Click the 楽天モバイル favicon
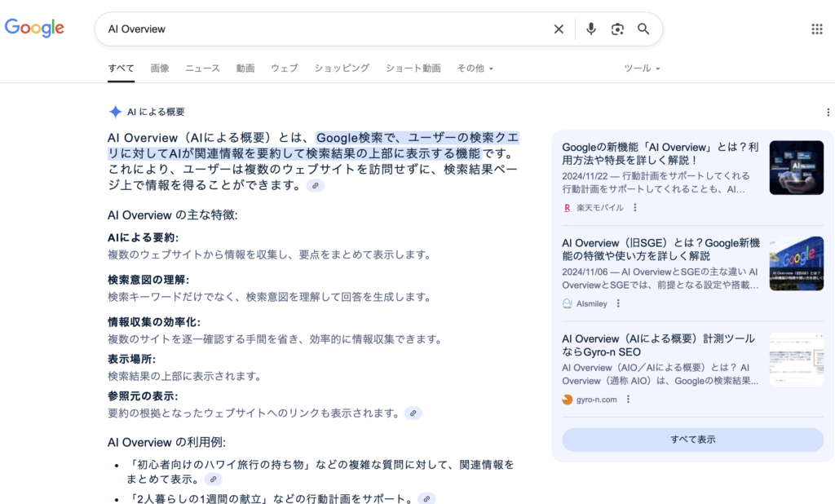This screenshot has width=835, height=504. (568, 208)
